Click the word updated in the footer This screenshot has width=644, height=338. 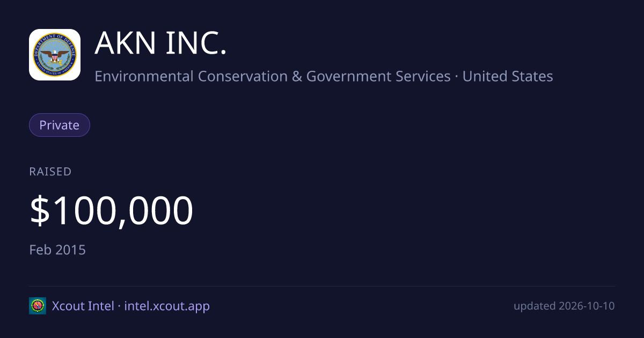(x=535, y=306)
